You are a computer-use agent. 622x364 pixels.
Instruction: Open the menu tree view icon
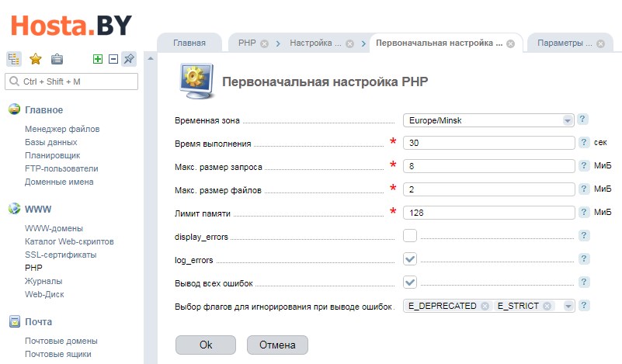click(x=14, y=59)
